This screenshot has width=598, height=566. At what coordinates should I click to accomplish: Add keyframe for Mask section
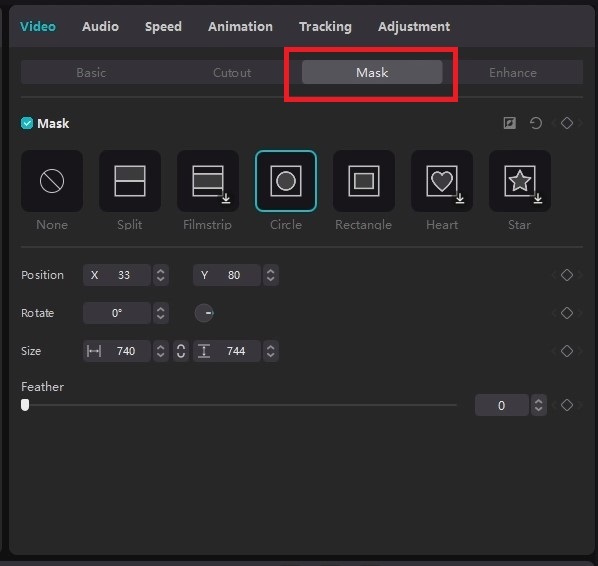pos(567,123)
